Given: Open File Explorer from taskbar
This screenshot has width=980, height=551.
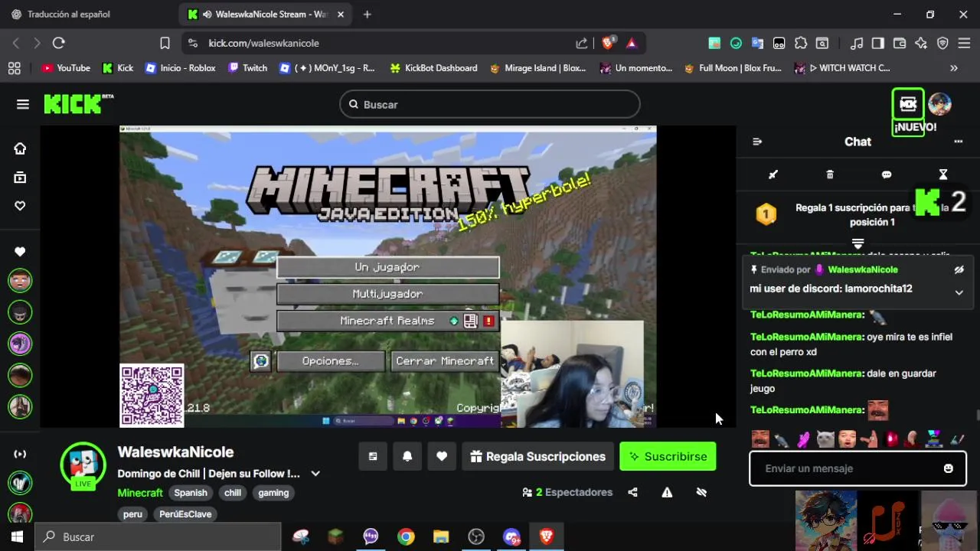Looking at the screenshot, I should point(441,537).
